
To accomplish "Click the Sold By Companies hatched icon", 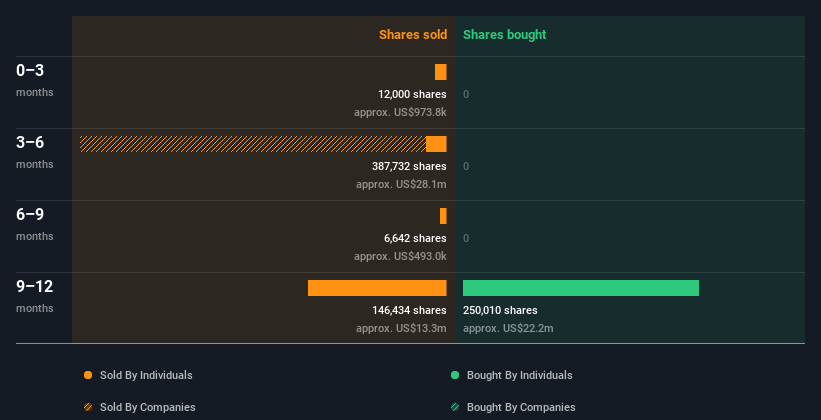I will click(x=88, y=407).
